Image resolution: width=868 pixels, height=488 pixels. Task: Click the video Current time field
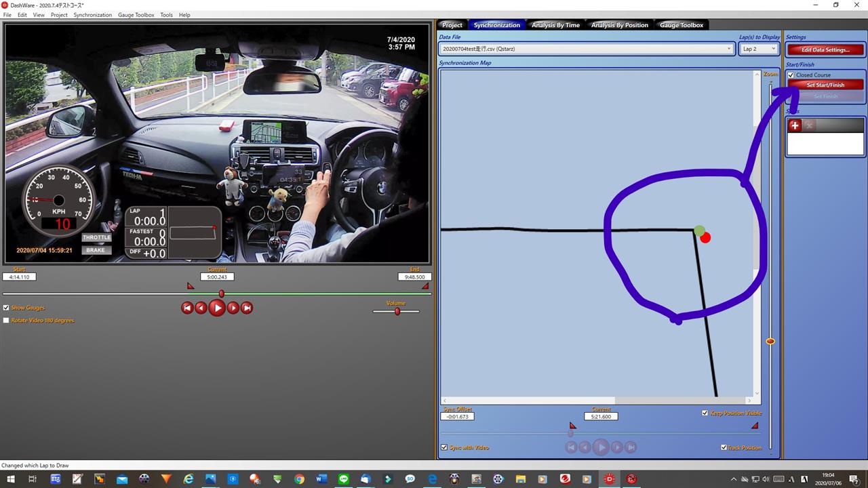pyautogui.click(x=217, y=277)
